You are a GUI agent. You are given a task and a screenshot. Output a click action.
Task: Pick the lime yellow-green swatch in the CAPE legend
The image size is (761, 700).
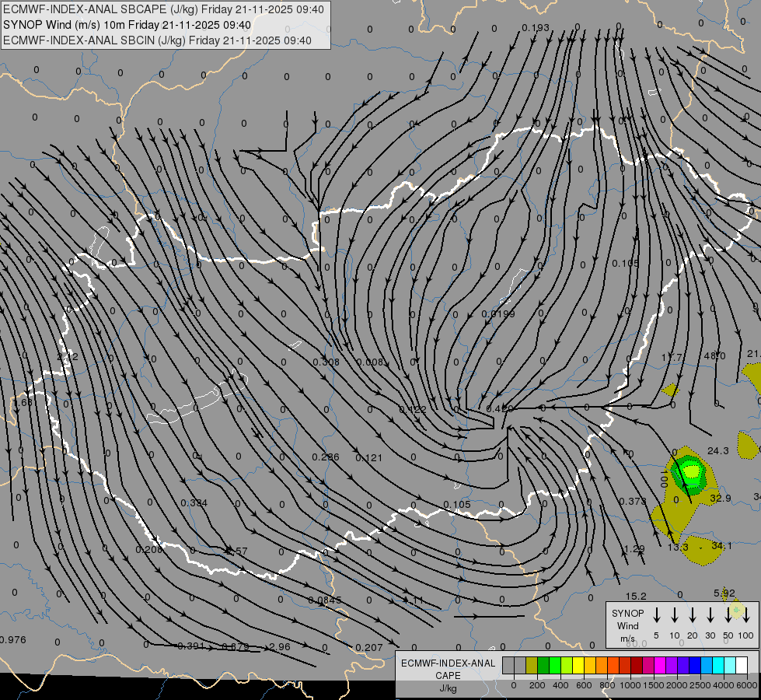point(567,665)
